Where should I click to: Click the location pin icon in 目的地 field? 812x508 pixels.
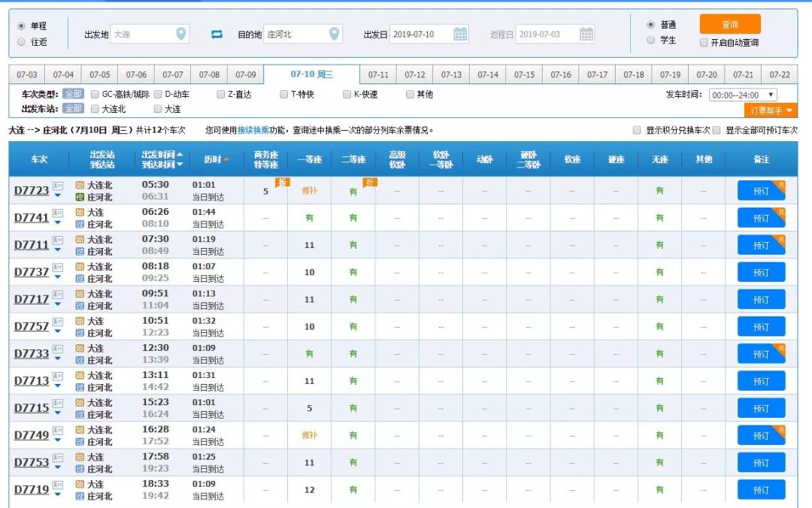334,33
